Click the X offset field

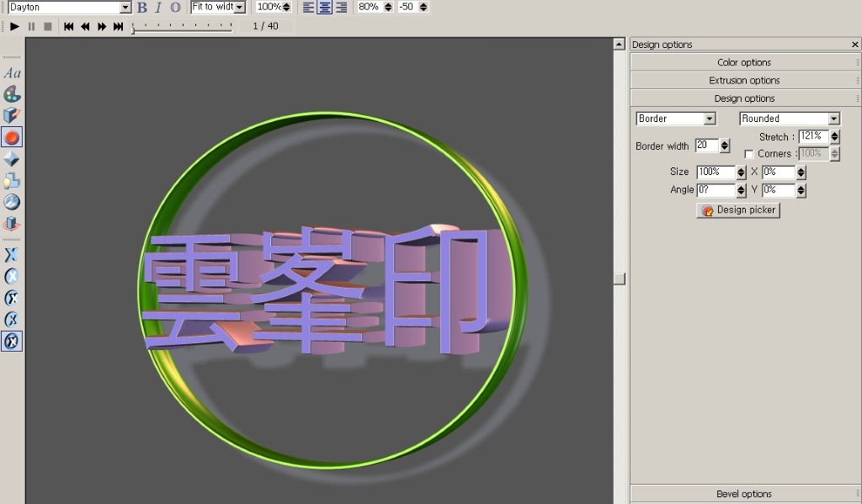779,172
